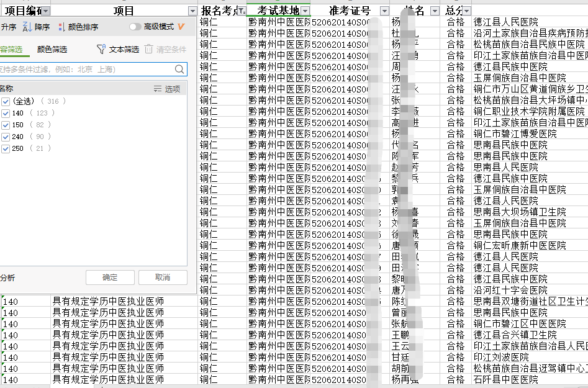This screenshot has width=588, height=388.
Task: Uncheck the 240 filter value checkbox
Action: tap(6, 137)
